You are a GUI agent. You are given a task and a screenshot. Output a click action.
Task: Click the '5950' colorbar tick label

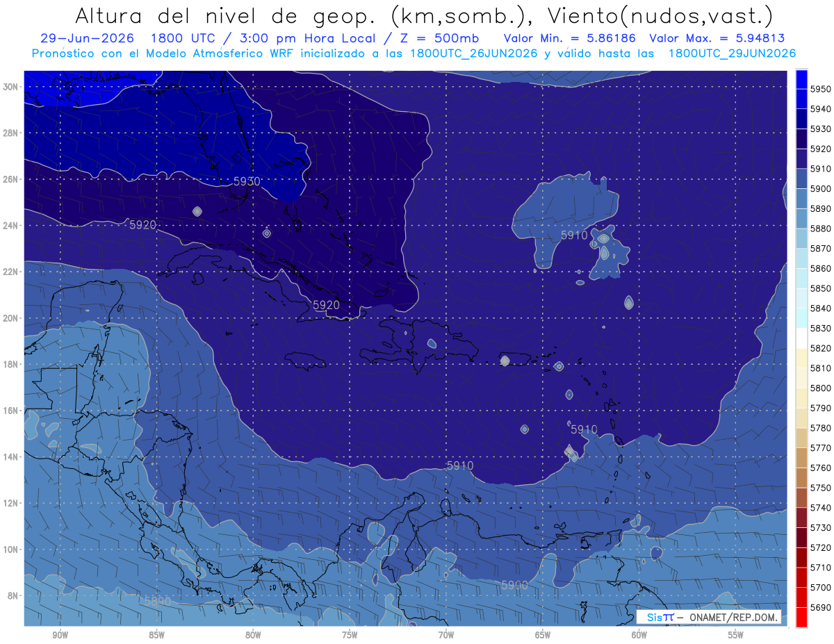821,89
